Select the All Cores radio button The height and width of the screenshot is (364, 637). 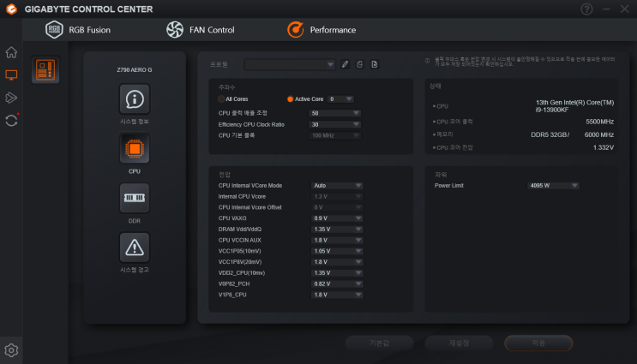[221, 99]
